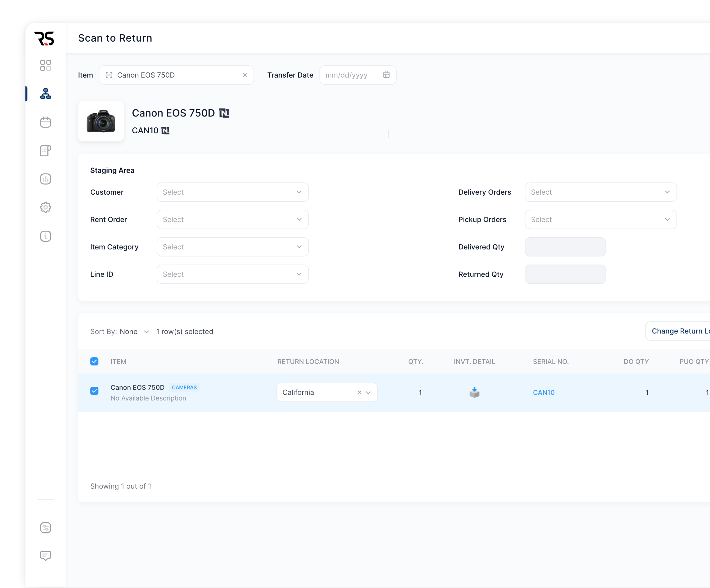Click the Change Return Location button
This screenshot has width=710, height=588.
pyautogui.click(x=678, y=331)
